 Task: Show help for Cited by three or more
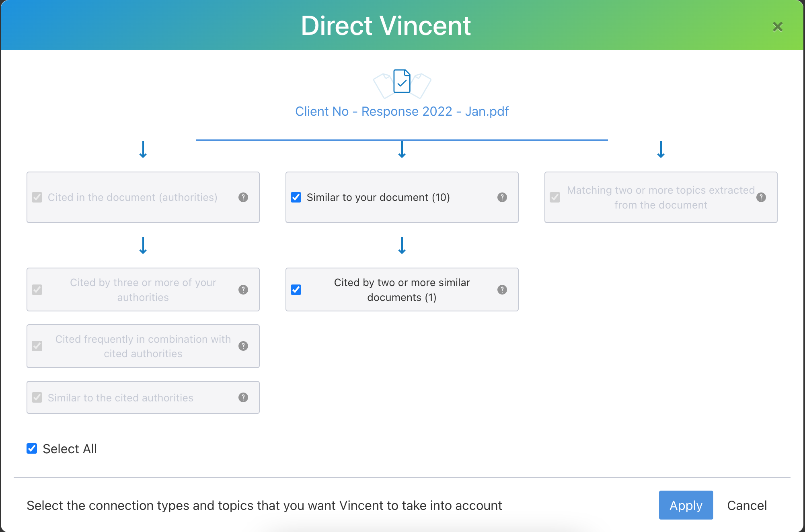click(x=243, y=290)
